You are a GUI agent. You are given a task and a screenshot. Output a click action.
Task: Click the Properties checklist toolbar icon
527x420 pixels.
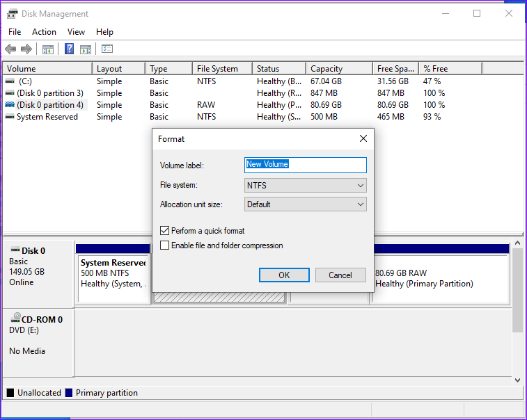[107, 49]
